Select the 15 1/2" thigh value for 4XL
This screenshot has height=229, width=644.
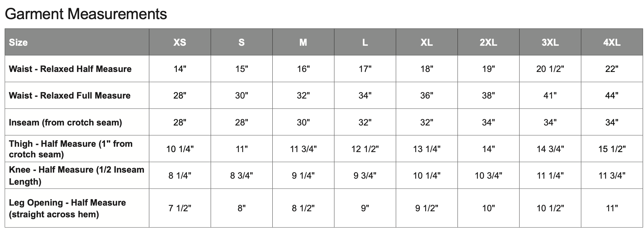point(612,149)
